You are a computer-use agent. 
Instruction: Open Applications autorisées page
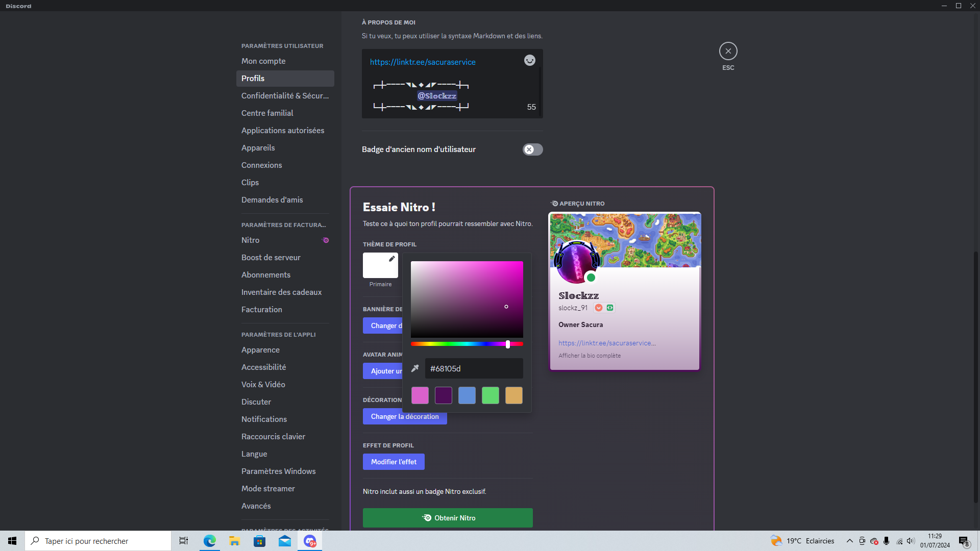[285, 131]
